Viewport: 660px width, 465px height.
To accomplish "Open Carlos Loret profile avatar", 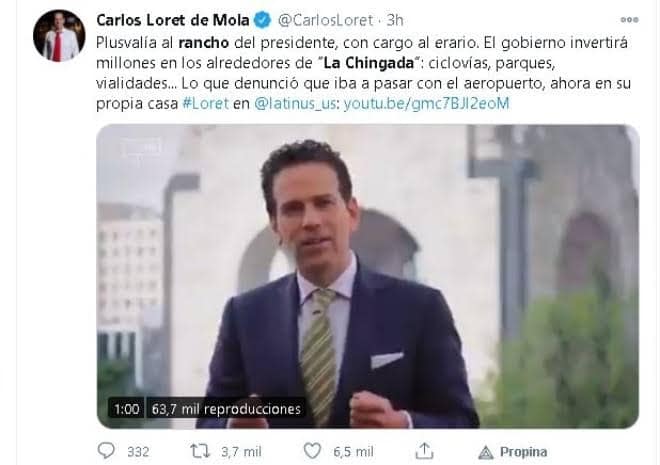I will (x=59, y=36).
